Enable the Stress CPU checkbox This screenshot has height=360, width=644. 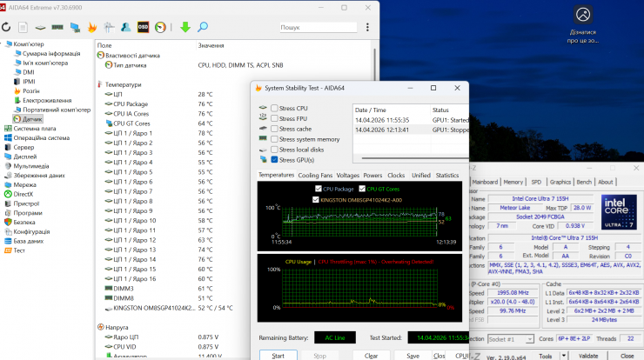click(274, 108)
